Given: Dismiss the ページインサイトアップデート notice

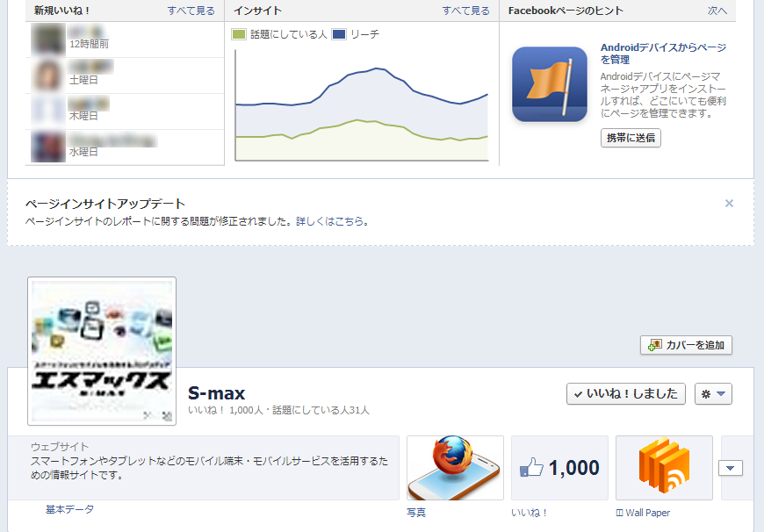Looking at the screenshot, I should click(729, 203).
